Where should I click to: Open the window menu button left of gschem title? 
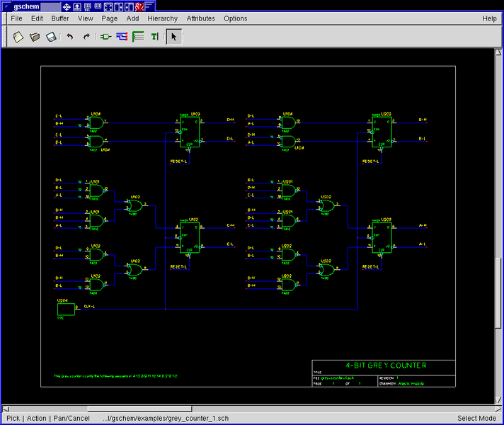pos(6,6)
